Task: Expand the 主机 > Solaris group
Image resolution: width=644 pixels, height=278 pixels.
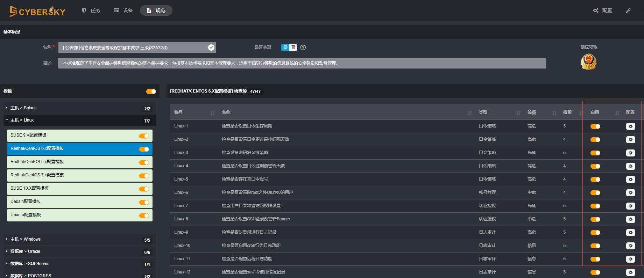Action: [23, 108]
